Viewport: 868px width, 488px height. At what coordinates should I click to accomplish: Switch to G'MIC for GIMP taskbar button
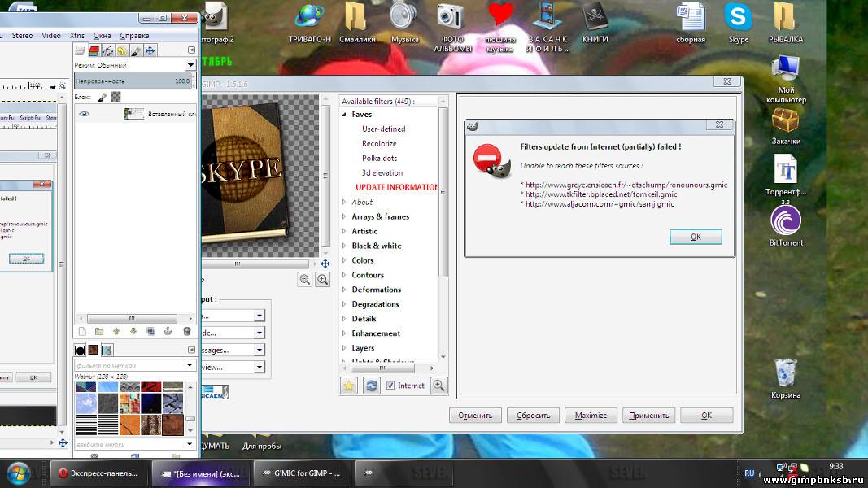(301, 473)
